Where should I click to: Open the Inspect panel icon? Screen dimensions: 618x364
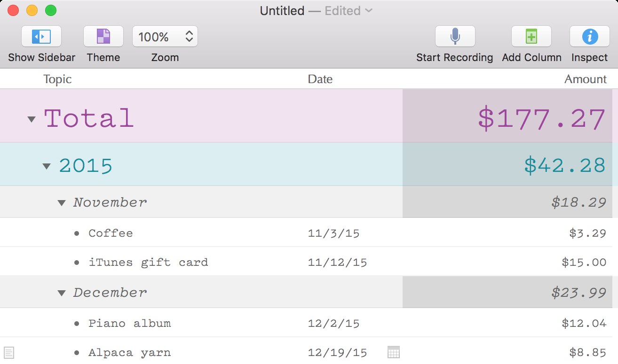pyautogui.click(x=589, y=37)
